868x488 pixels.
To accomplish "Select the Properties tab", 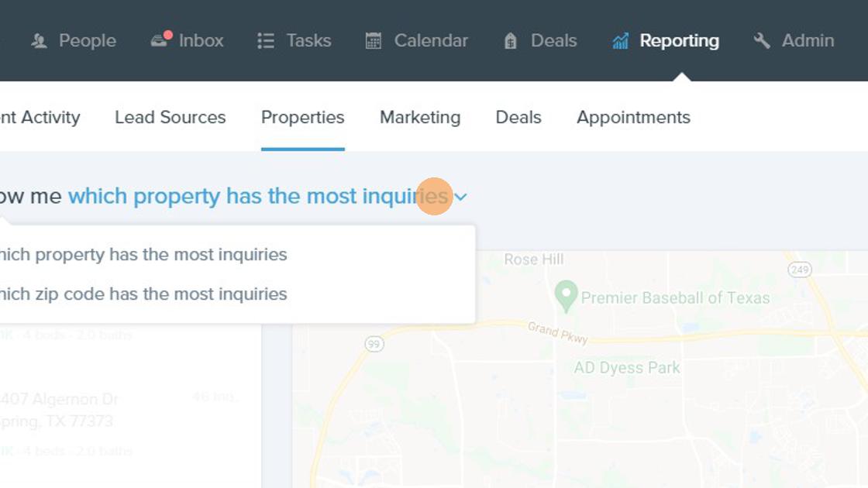I will pyautogui.click(x=303, y=118).
